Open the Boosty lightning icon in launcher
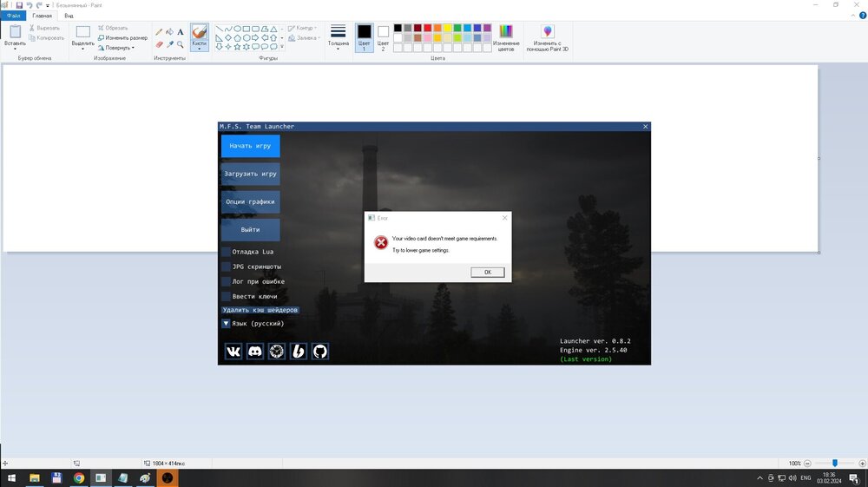Screen dimensions: 868x487 point(299,352)
